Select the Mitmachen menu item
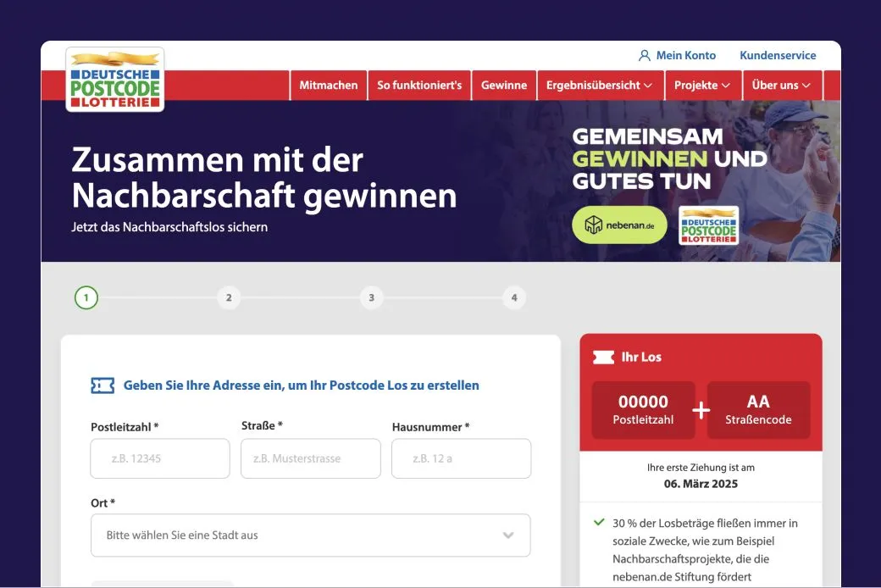Image resolution: width=881 pixels, height=588 pixels. point(328,86)
